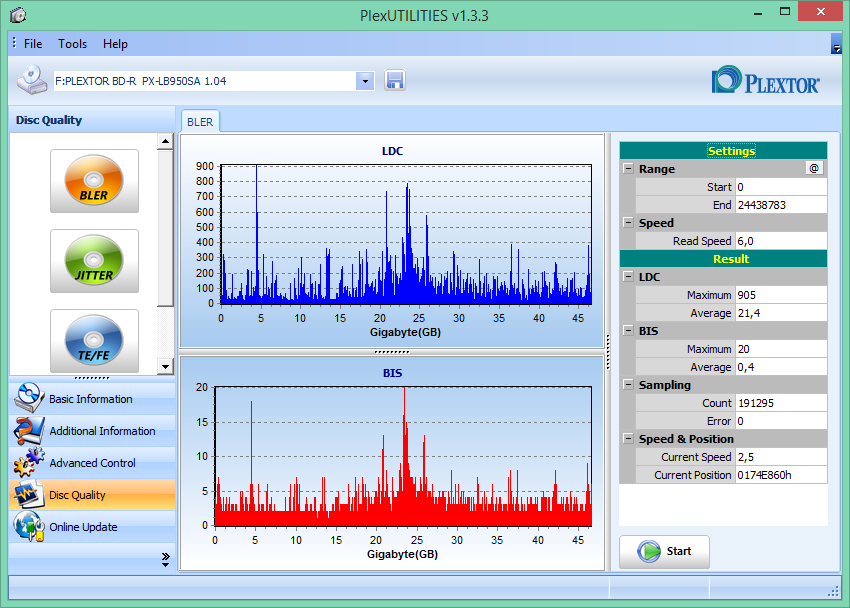Image resolution: width=850 pixels, height=608 pixels.
Task: Click the BIS chart title
Action: pyautogui.click(x=392, y=373)
